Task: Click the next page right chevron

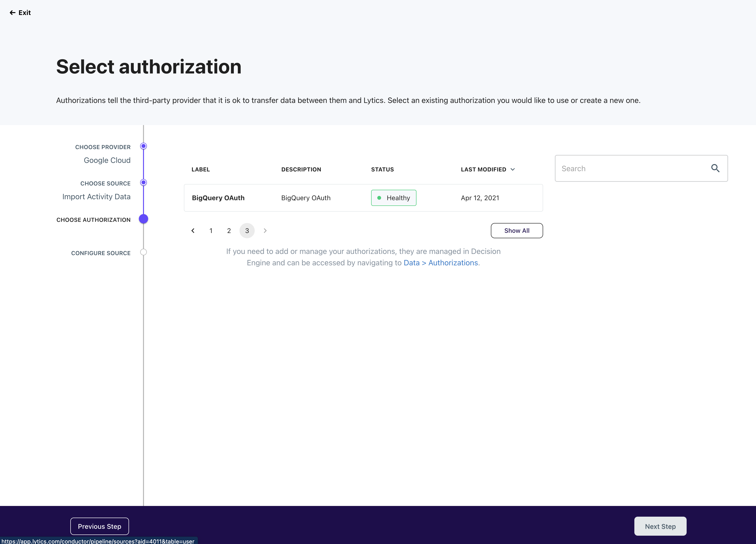Action: pyautogui.click(x=265, y=230)
